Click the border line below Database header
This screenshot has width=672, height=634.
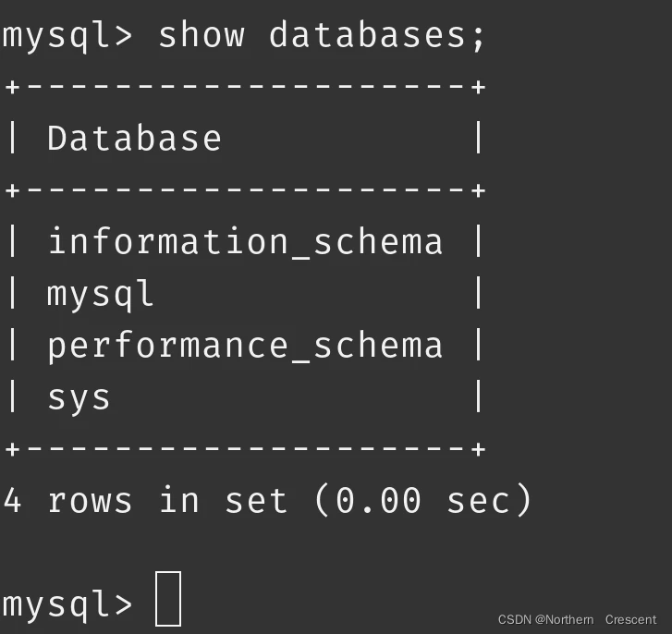pyautogui.click(x=245, y=190)
